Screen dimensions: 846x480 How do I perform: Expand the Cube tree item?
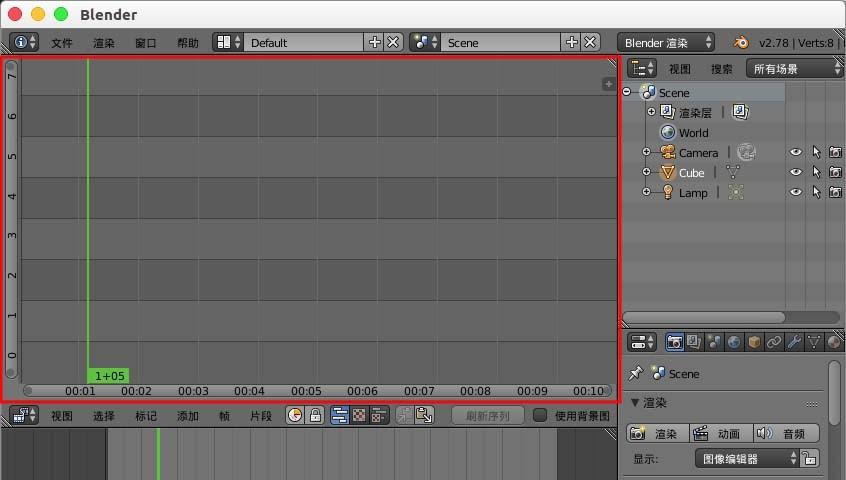646,172
